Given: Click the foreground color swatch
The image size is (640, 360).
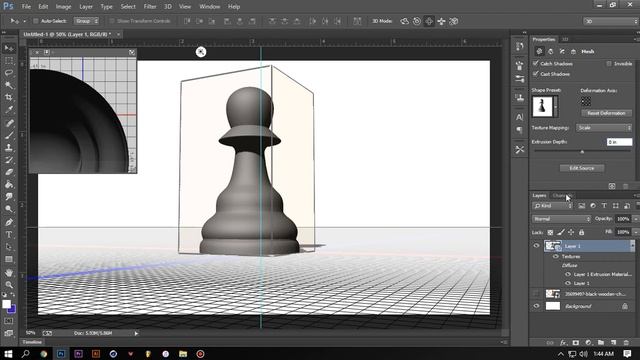Looking at the screenshot, I should (6, 304).
